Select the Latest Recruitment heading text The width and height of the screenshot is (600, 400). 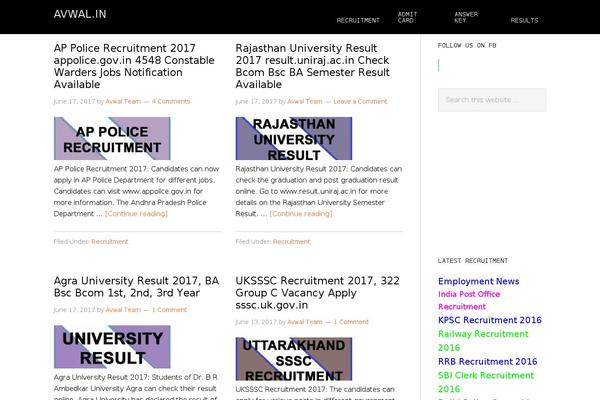pos(473,261)
